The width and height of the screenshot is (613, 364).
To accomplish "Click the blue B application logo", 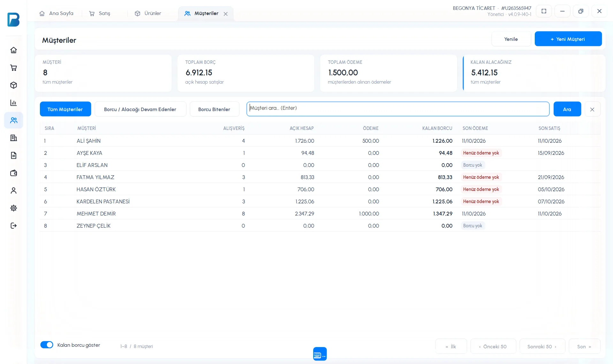I will (13, 19).
